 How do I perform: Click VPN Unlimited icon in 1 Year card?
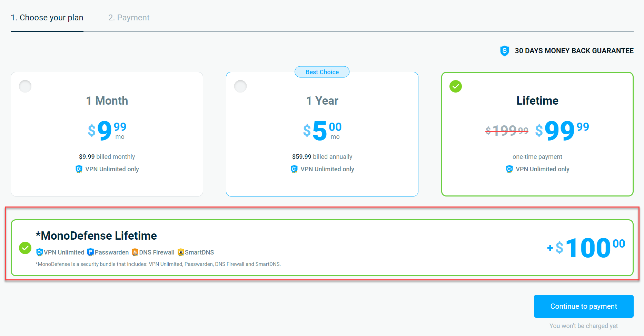(x=294, y=169)
